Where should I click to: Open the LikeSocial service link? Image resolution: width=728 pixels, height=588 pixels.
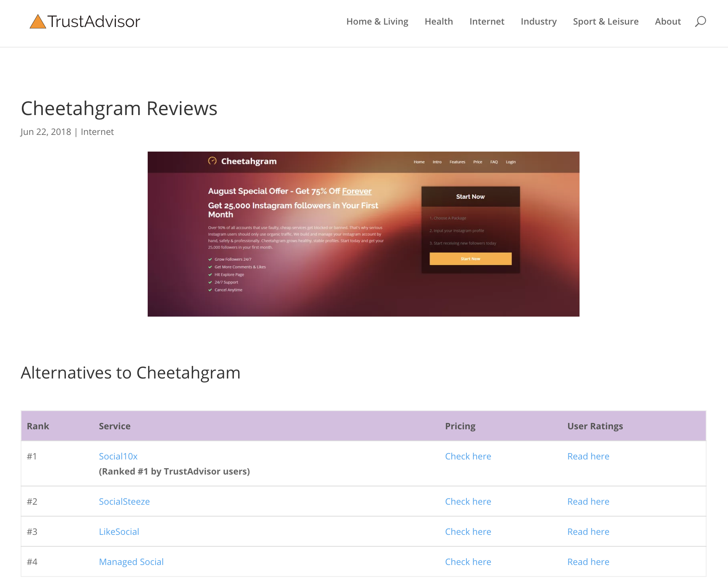[119, 532]
